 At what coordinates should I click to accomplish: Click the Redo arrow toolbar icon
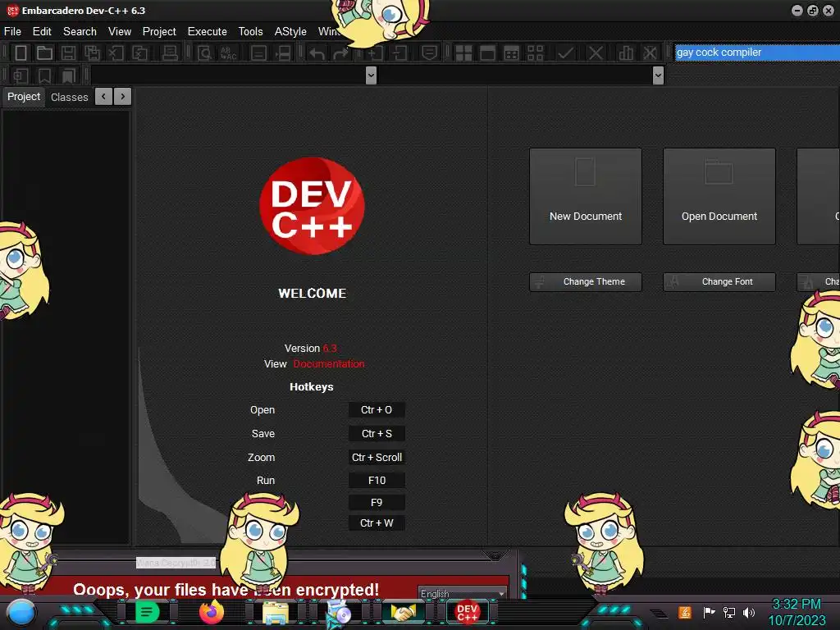point(340,52)
